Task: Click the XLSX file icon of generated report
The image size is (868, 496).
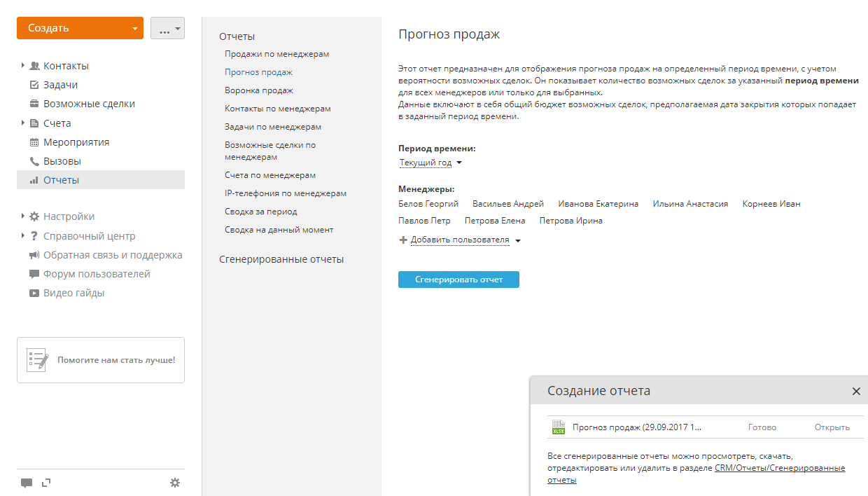Action: pos(559,427)
